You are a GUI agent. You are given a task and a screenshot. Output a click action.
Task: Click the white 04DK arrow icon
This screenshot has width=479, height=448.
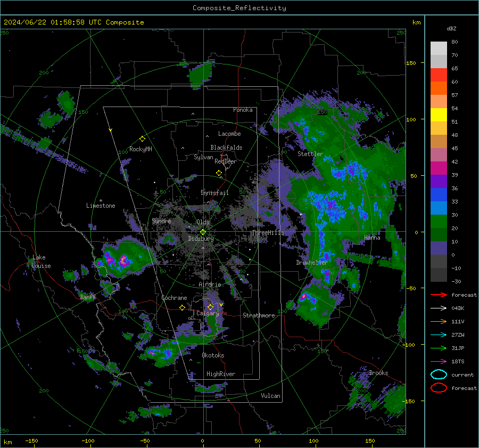(439, 308)
